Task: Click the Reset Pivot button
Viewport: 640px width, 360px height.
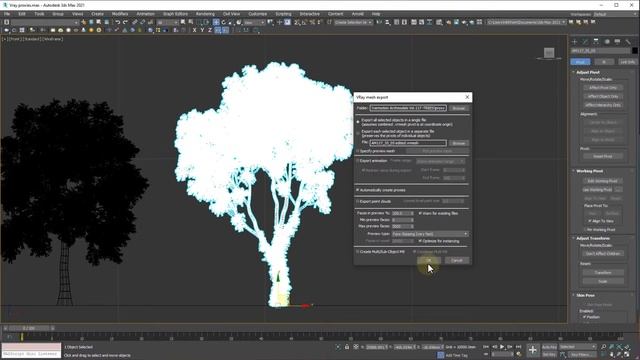Action: [602, 156]
